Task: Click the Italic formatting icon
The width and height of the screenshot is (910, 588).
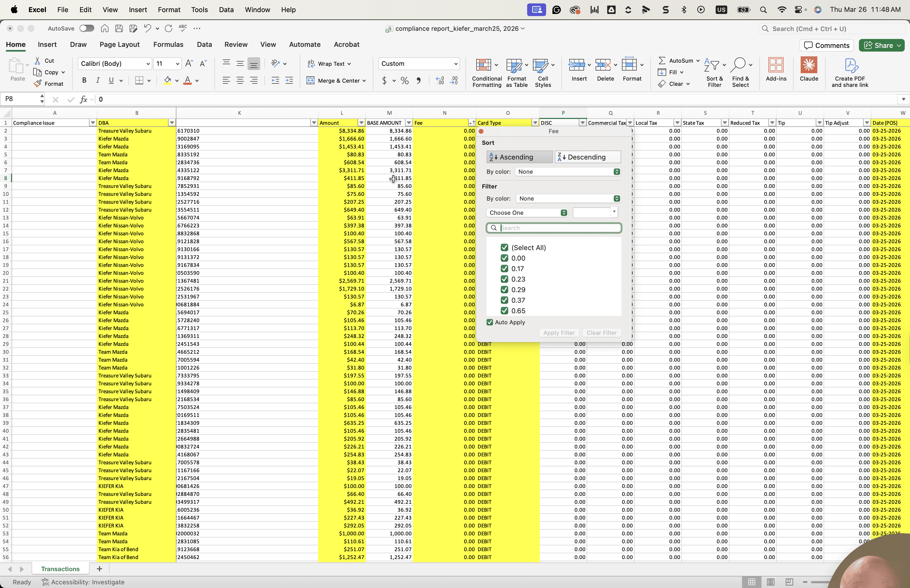Action: point(98,80)
